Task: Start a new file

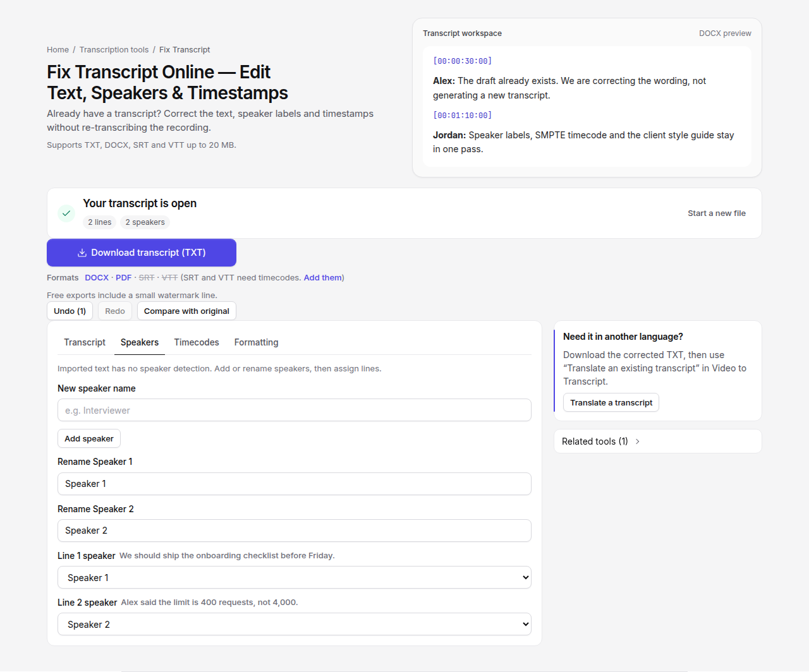Action: click(717, 213)
